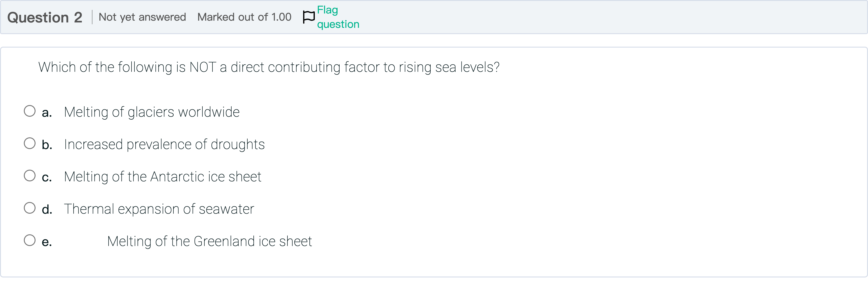Click the "a." option letter label
This screenshot has width=868, height=290.
47,113
